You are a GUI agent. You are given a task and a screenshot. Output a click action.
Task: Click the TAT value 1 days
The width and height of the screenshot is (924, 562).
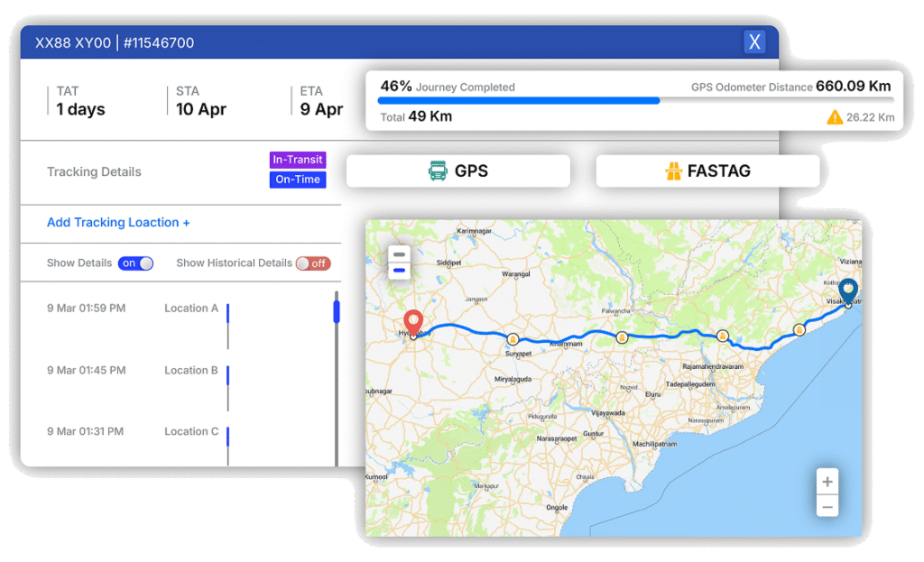point(80,109)
